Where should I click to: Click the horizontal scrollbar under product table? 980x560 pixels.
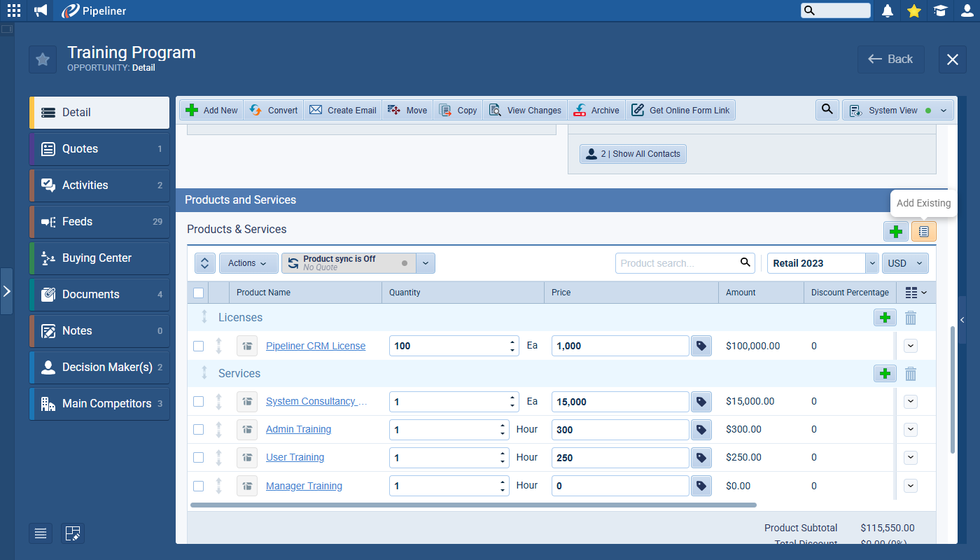pyautogui.click(x=473, y=505)
